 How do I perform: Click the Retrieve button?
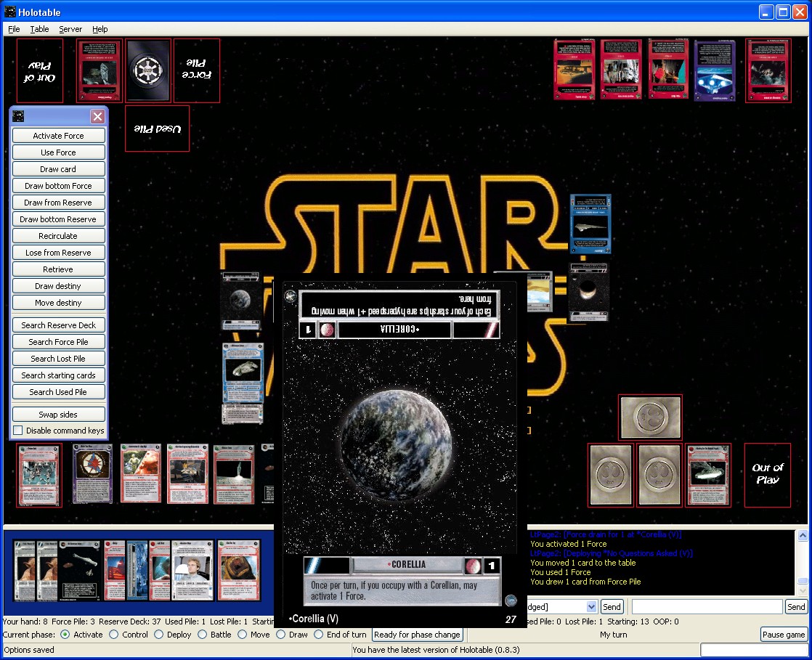coord(59,269)
